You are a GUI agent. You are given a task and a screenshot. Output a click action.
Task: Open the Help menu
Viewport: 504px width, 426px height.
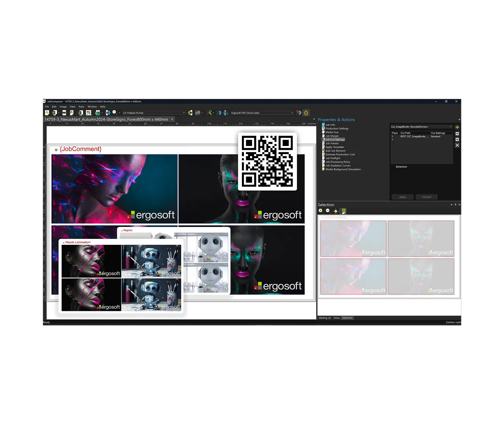(x=103, y=106)
